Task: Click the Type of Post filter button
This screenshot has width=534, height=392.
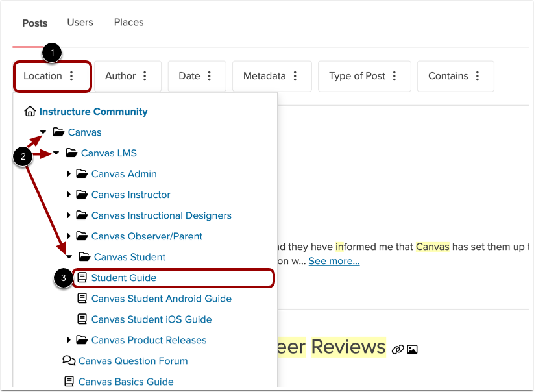Action: (x=365, y=77)
